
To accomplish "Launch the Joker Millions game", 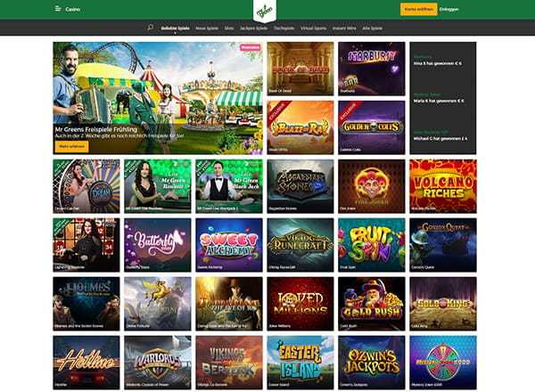I will (300, 304).
